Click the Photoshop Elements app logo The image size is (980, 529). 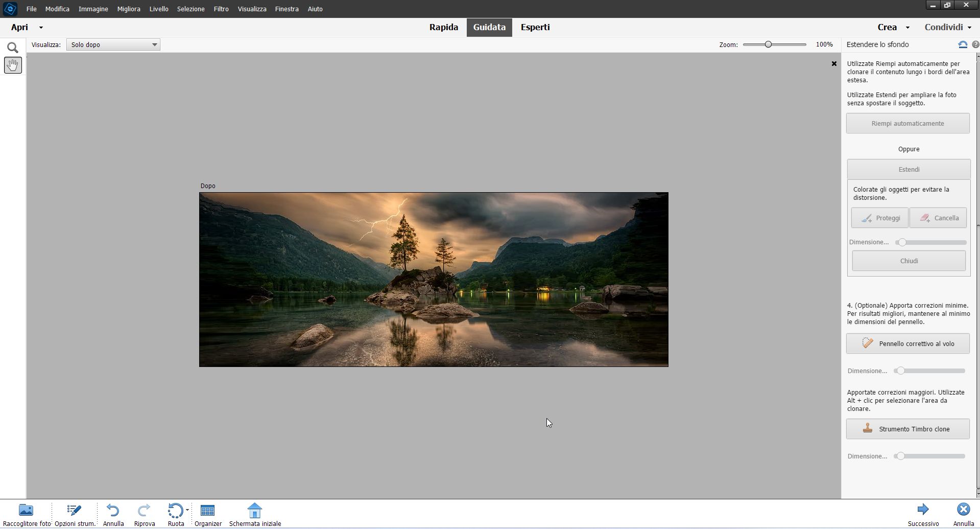[10, 9]
